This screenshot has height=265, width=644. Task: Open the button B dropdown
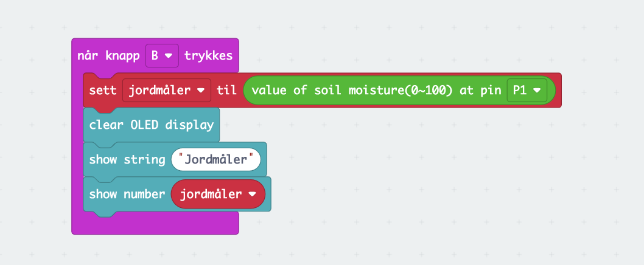[162, 56]
